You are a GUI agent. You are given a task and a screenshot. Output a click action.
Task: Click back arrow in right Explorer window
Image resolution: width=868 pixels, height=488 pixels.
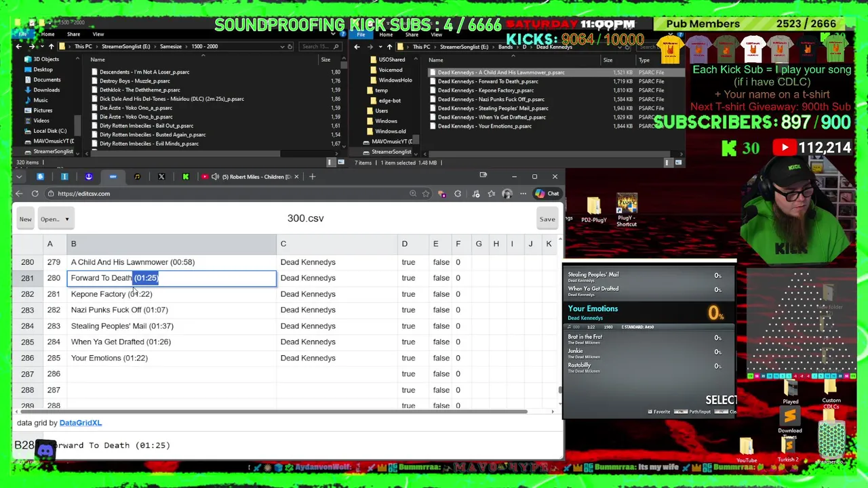click(357, 47)
